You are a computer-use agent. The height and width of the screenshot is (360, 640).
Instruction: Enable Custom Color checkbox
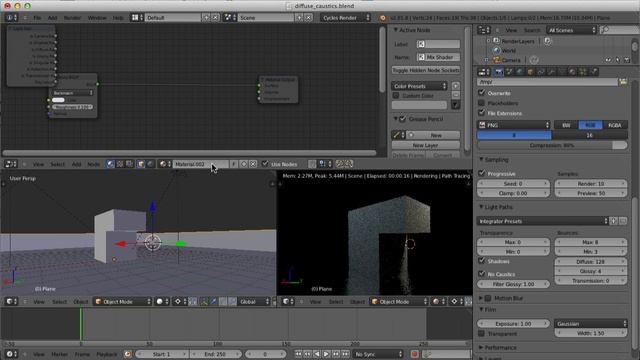tap(396, 95)
